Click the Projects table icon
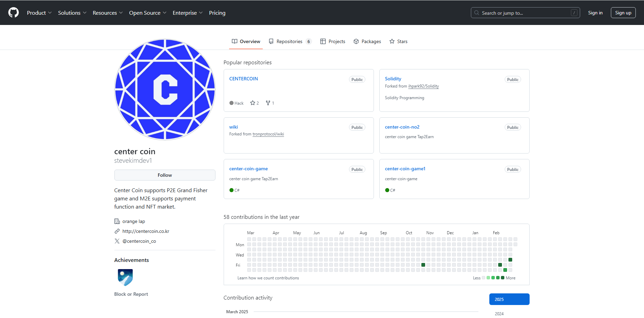Viewport: 644px width, 318px height. (x=323, y=41)
